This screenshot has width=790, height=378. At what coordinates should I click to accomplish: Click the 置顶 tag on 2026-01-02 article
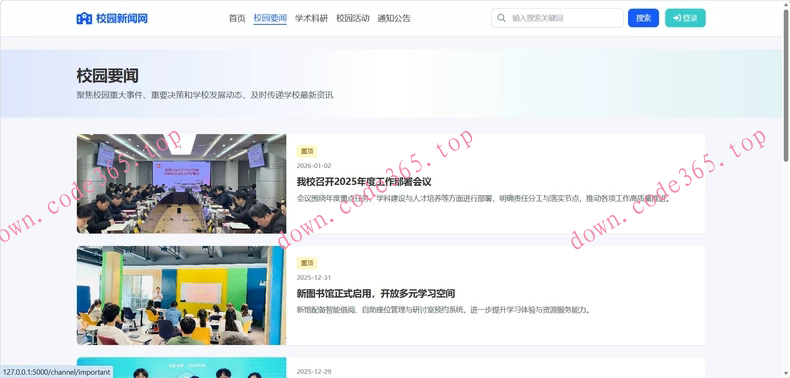pyautogui.click(x=307, y=151)
